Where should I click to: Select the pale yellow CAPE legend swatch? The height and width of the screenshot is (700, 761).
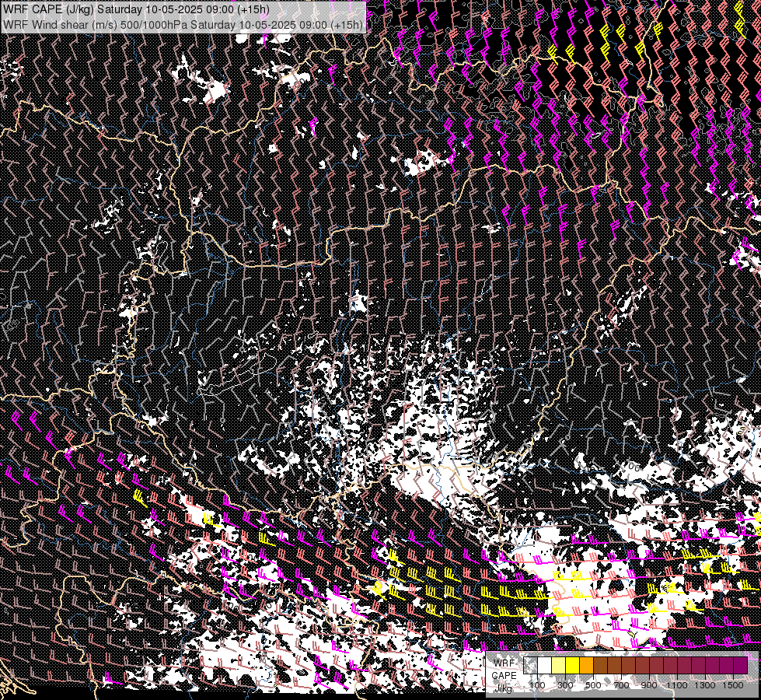coord(559,666)
